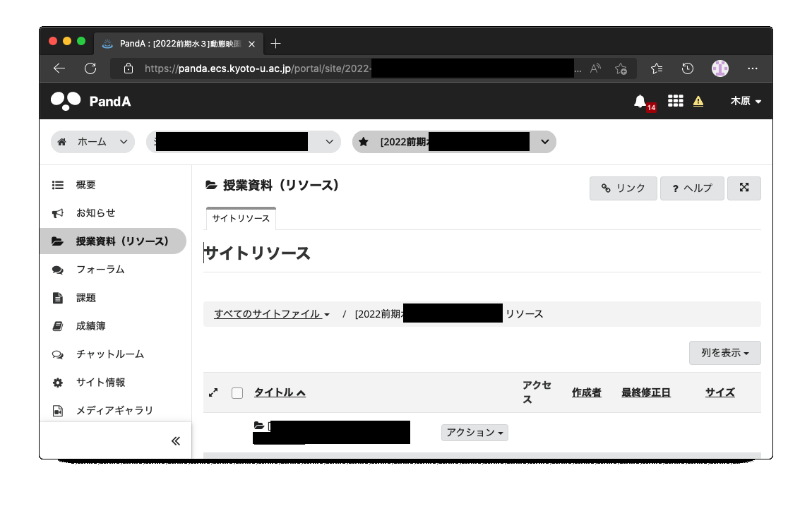This screenshot has width=812, height=511.
Task: Sort by 最終修正日 column
Action: coord(646,392)
